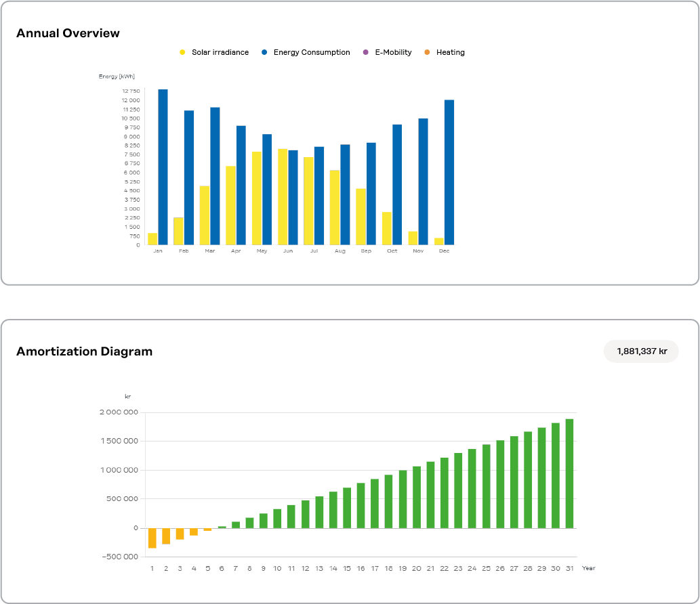This screenshot has height=604, width=700.
Task: Toggle the Heating legend item
Action: [445, 52]
